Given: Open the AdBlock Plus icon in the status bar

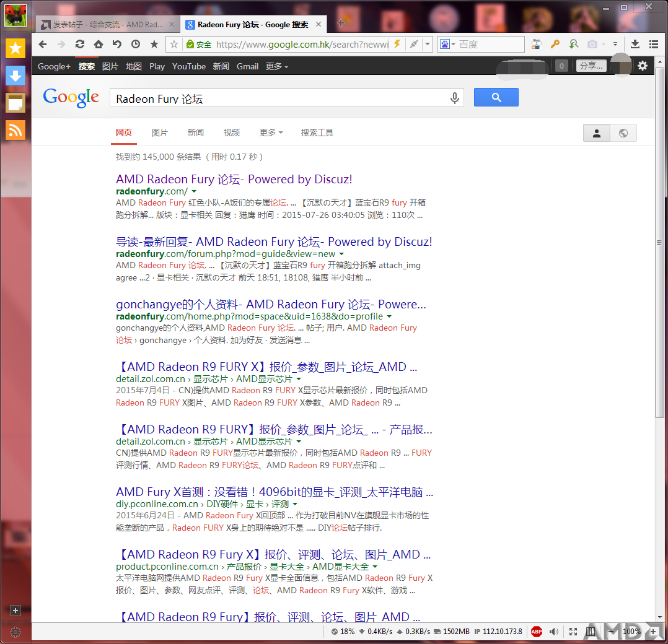Looking at the screenshot, I should coord(537,632).
